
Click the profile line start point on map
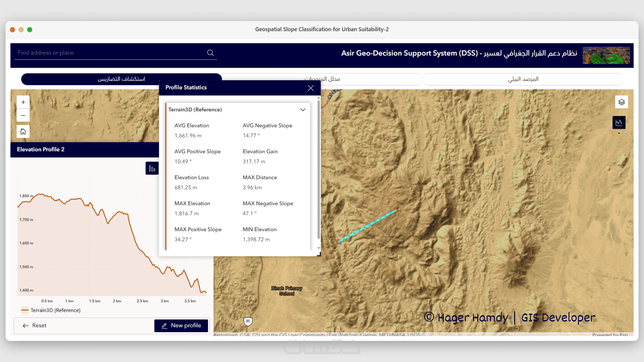point(339,241)
